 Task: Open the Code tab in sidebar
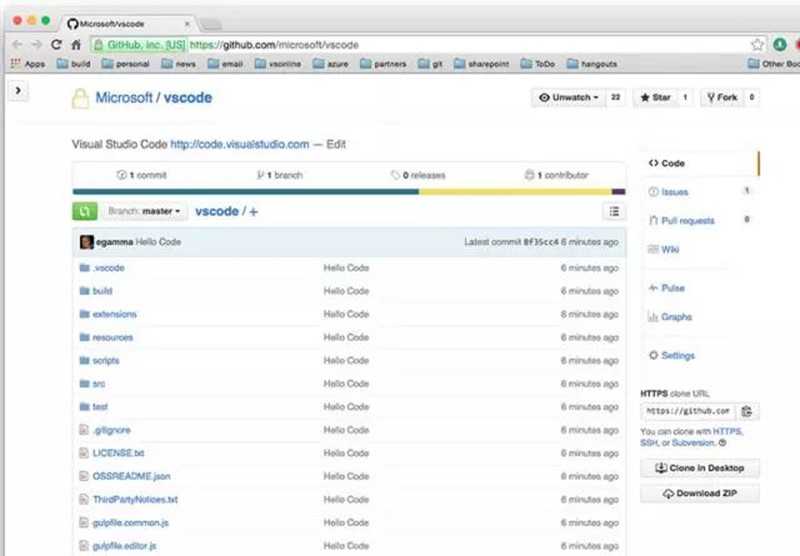(700, 163)
